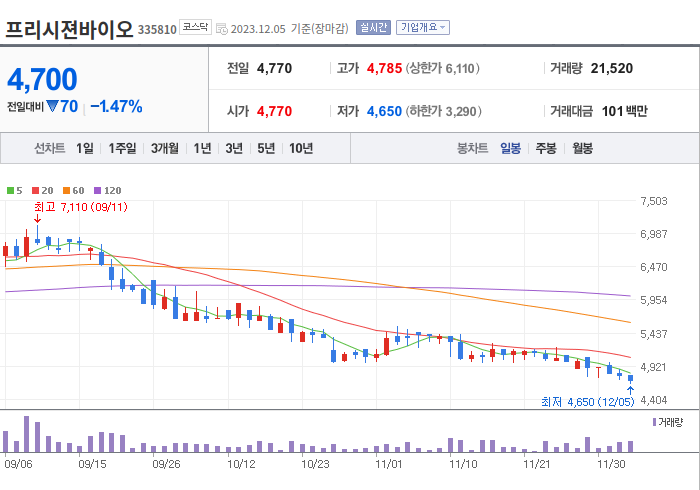
Task: Click the down triangle beside 70
Action: 52,106
